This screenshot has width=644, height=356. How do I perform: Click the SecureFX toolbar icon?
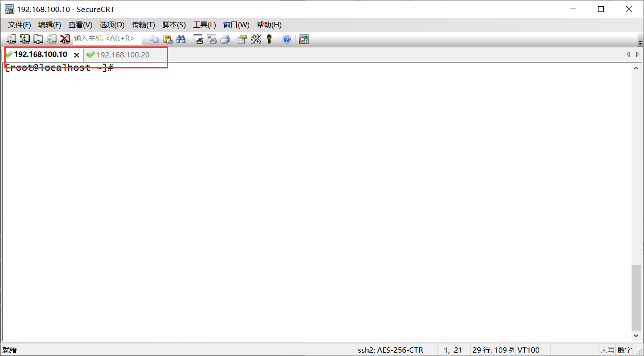coord(304,39)
